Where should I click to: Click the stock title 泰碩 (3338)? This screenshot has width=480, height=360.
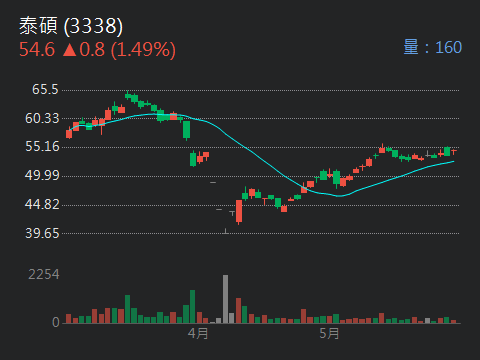pos(71,26)
